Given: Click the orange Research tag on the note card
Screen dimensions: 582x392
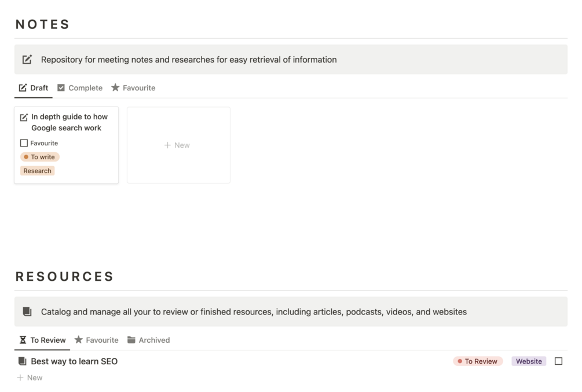Looking at the screenshot, I should coord(38,171).
